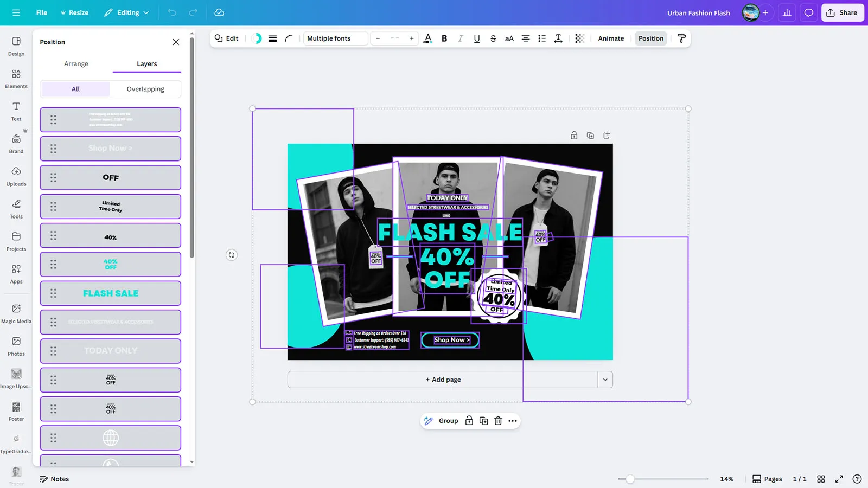Open the Multiple fonts dropdown
Image resolution: width=868 pixels, height=488 pixels.
335,38
